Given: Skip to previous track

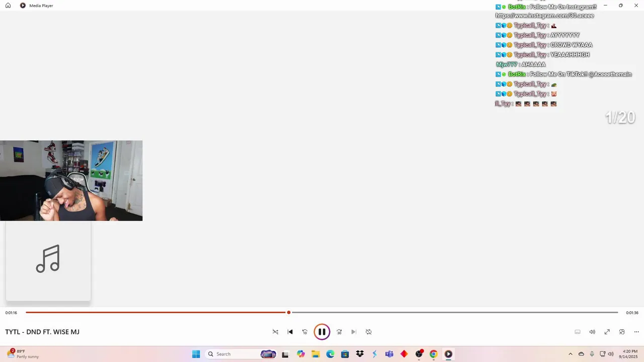Looking at the screenshot, I should 290,332.
